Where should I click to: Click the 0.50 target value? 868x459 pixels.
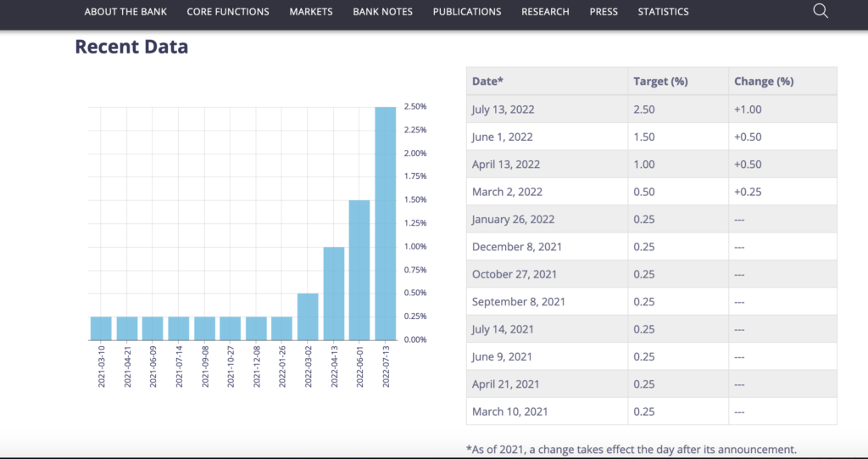[x=644, y=192]
